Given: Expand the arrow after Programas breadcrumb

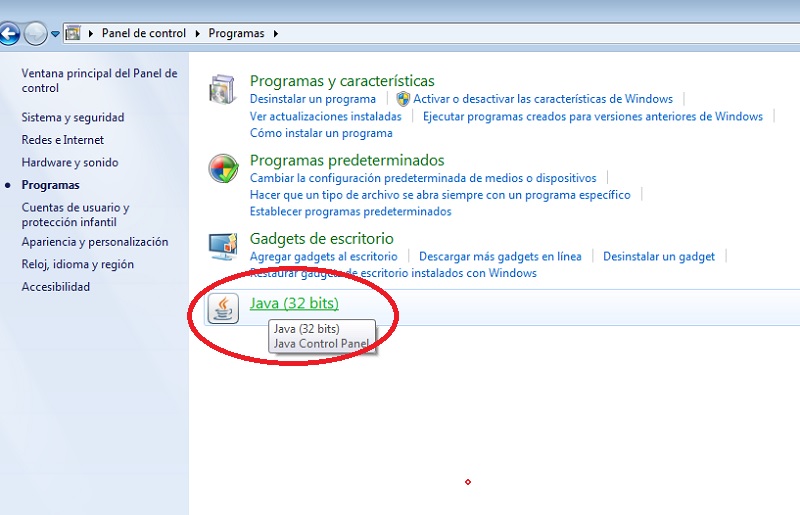Looking at the screenshot, I should pos(276,34).
